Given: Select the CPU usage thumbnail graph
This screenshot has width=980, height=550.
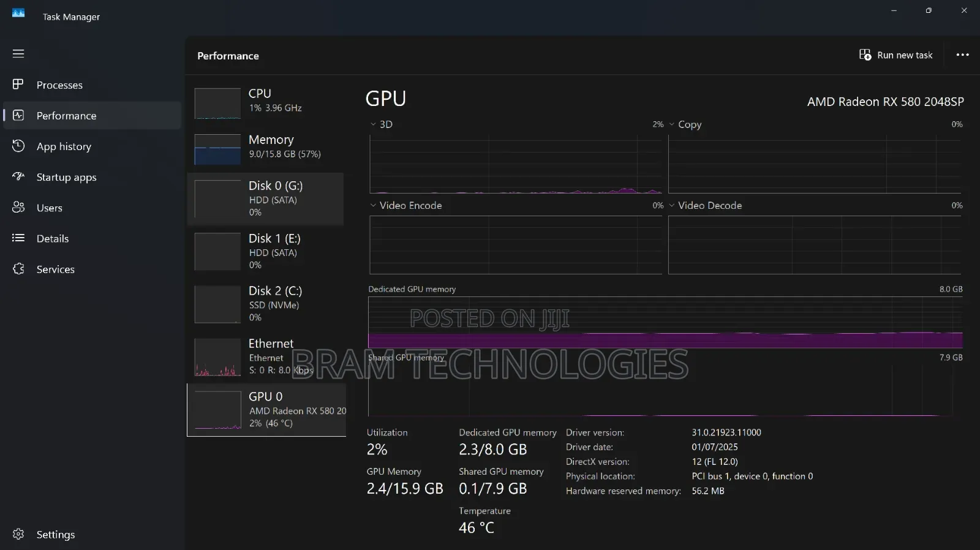Looking at the screenshot, I should click(x=217, y=104).
